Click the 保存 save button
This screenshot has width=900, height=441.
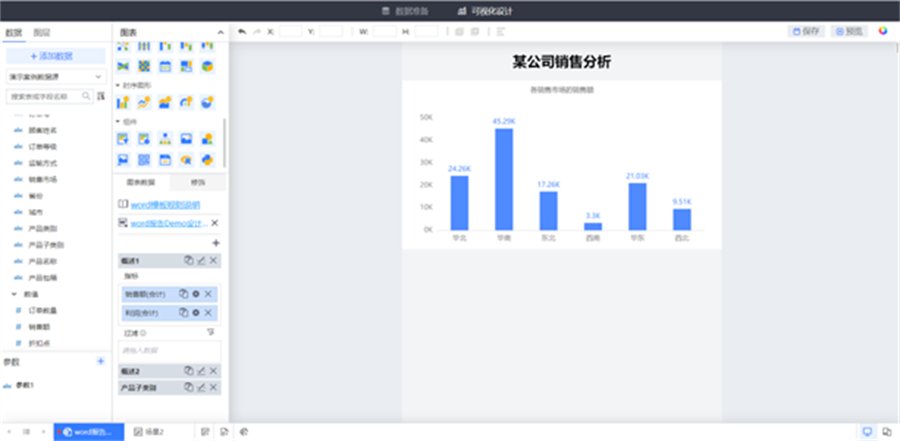[806, 32]
